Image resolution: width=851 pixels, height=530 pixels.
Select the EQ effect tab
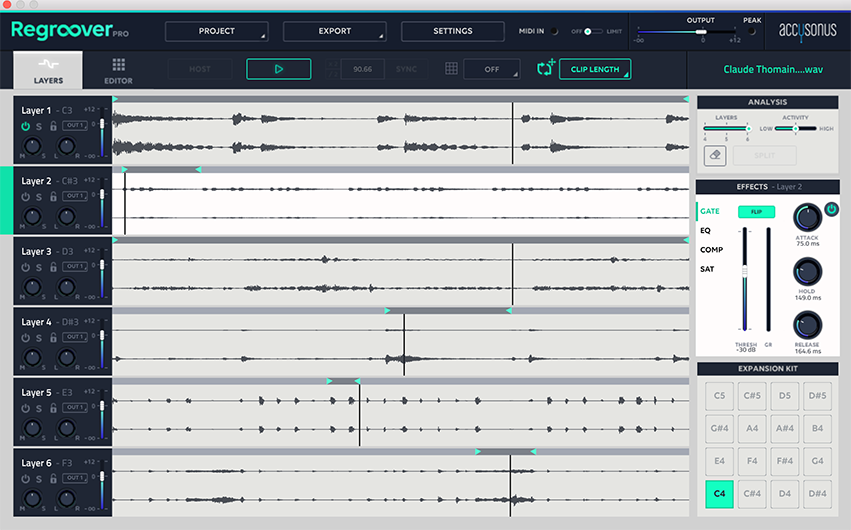[705, 231]
